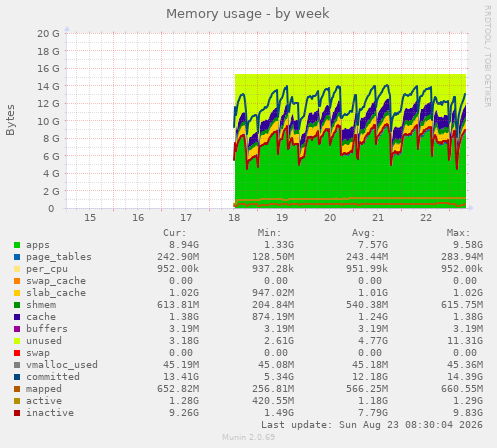Click the Cur: column header

175,233
